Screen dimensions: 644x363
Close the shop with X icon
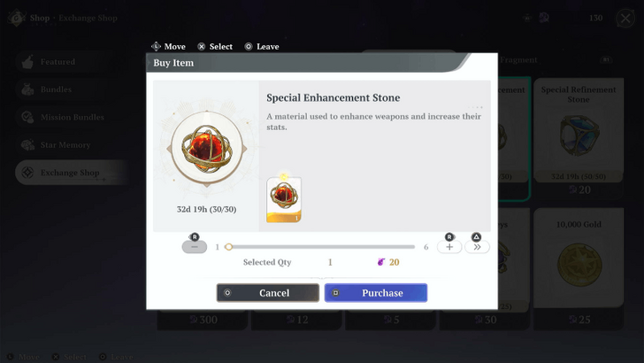625,18
